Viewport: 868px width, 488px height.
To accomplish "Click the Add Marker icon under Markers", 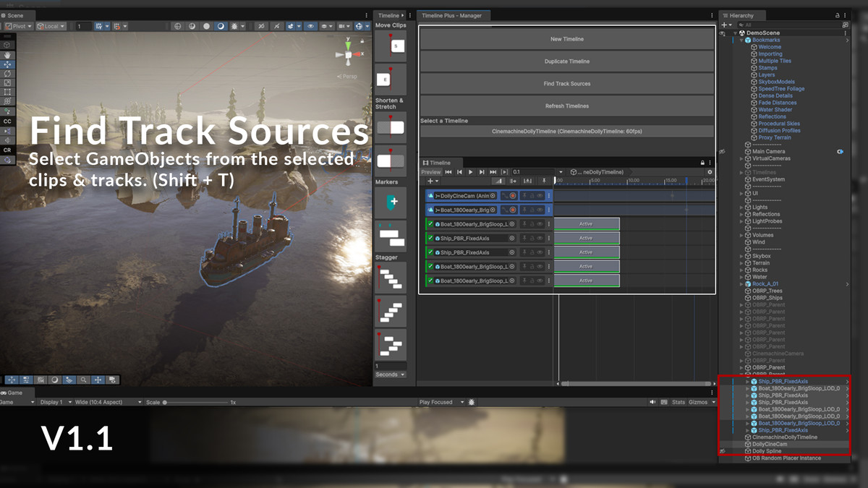I will (391, 202).
